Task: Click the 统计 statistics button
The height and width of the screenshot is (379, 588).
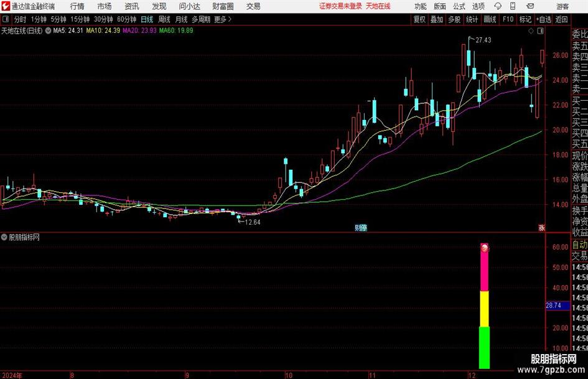Action: [x=472, y=19]
